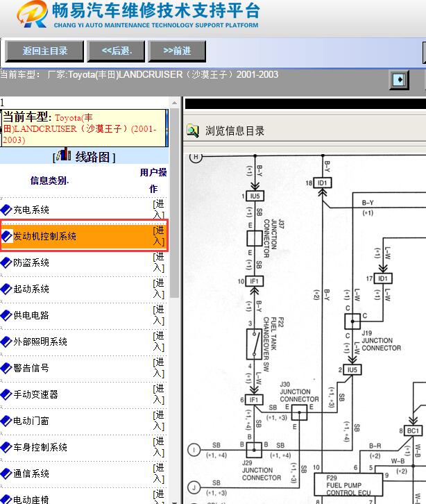Viewport: 426px width, 504px height.
Task: Go forward with the >>前进 button
Action: (177, 51)
